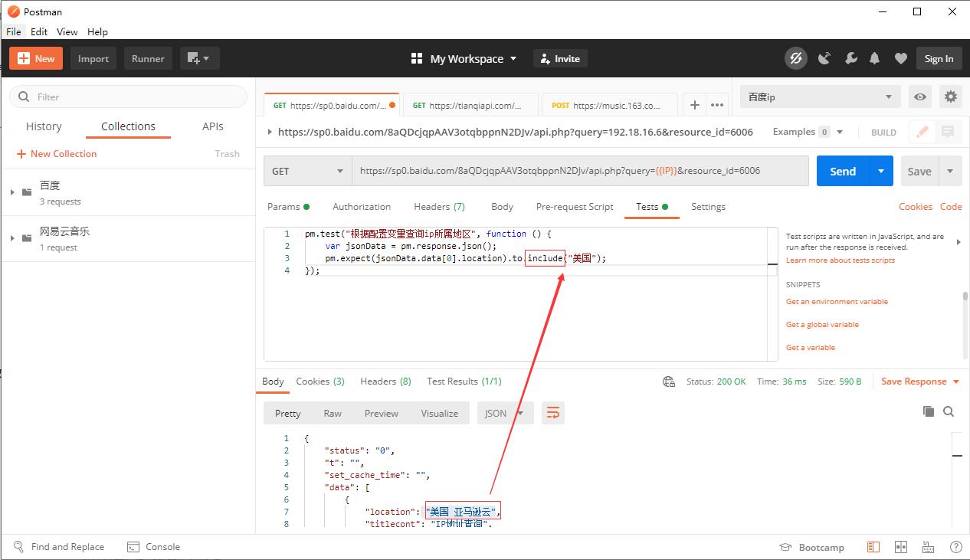Open the Code snippet link
This screenshot has width=970, height=560.
(951, 206)
